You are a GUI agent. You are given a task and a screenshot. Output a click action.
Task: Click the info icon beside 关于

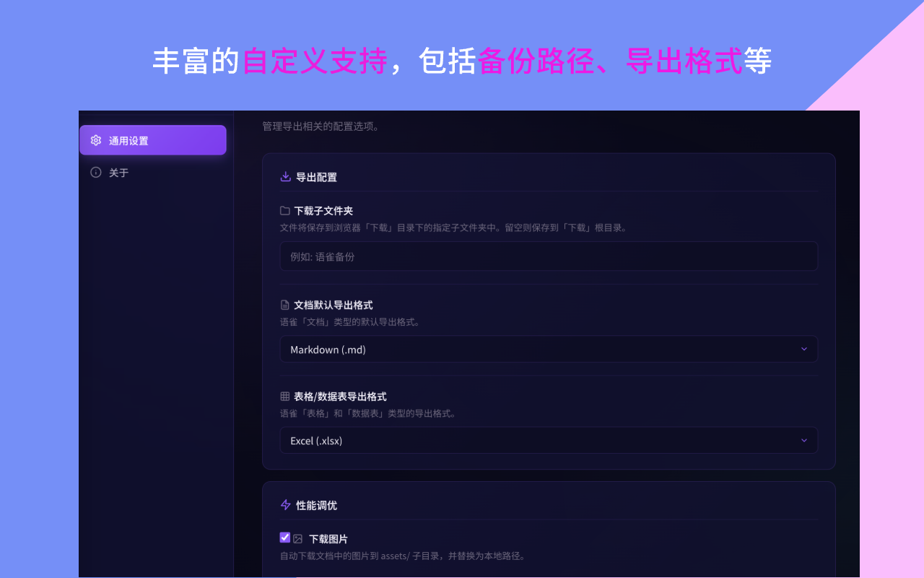(96, 173)
